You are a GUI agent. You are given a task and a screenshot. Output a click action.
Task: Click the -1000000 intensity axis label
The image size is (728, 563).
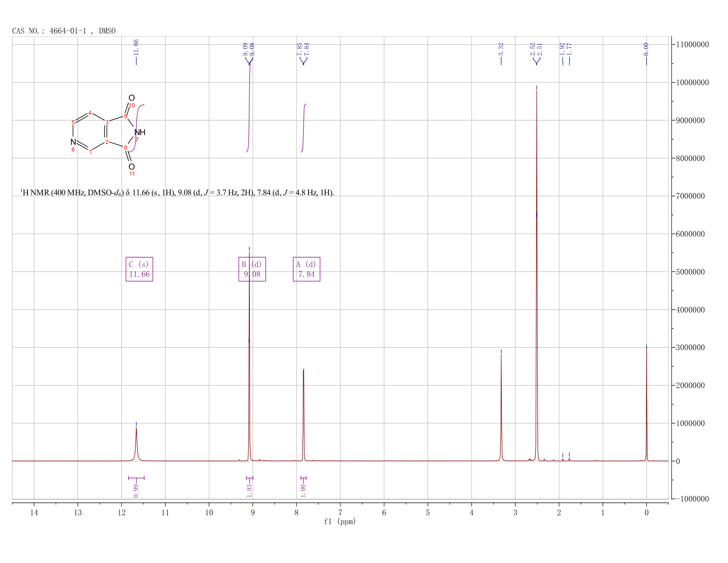pyautogui.click(x=692, y=499)
